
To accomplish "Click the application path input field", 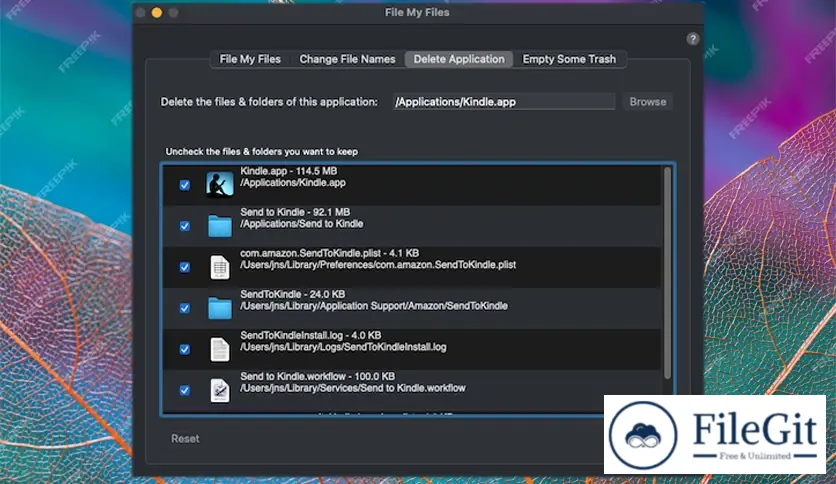I will 504,102.
